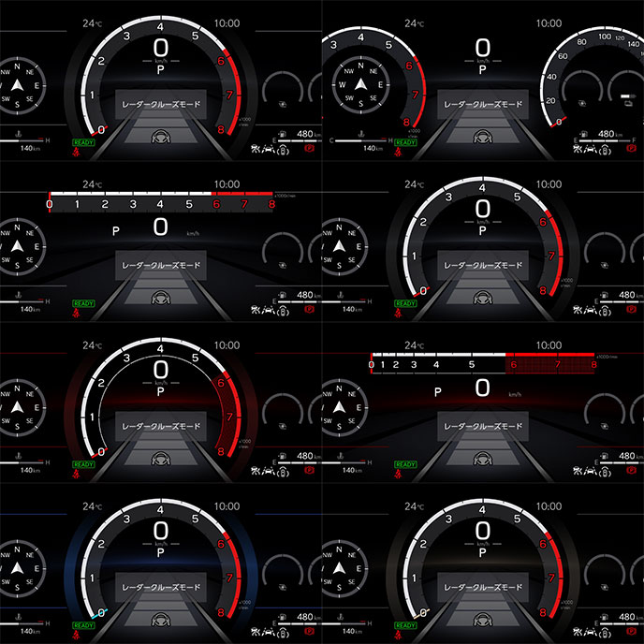The width and height of the screenshot is (644, 644).
Task: Click 10:00 clock in gold-themed cluster
Action: click(549, 506)
